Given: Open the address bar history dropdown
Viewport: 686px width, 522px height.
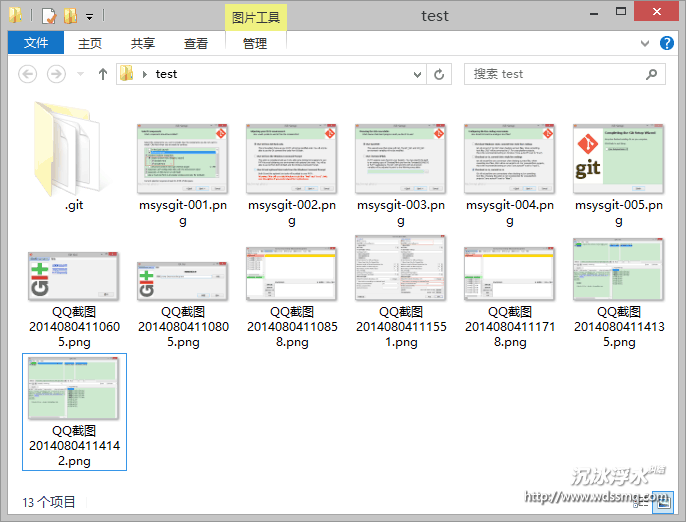Looking at the screenshot, I should 418,74.
